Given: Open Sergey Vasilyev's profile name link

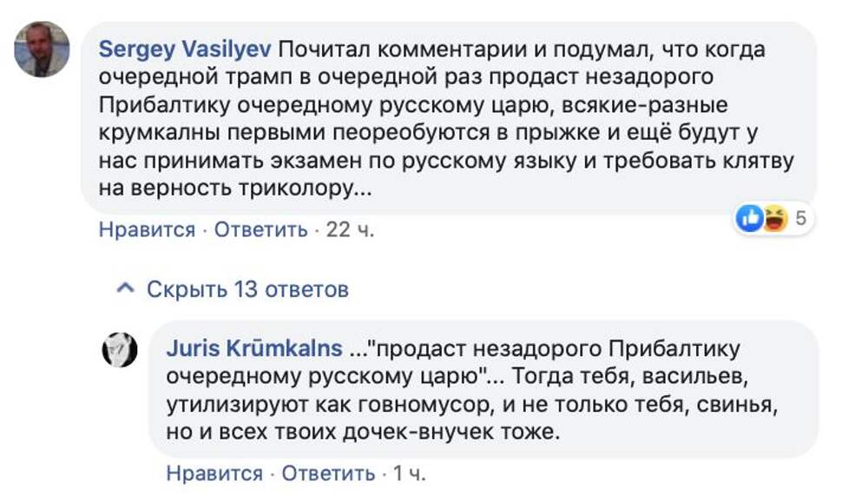Looking at the screenshot, I should click(x=185, y=50).
